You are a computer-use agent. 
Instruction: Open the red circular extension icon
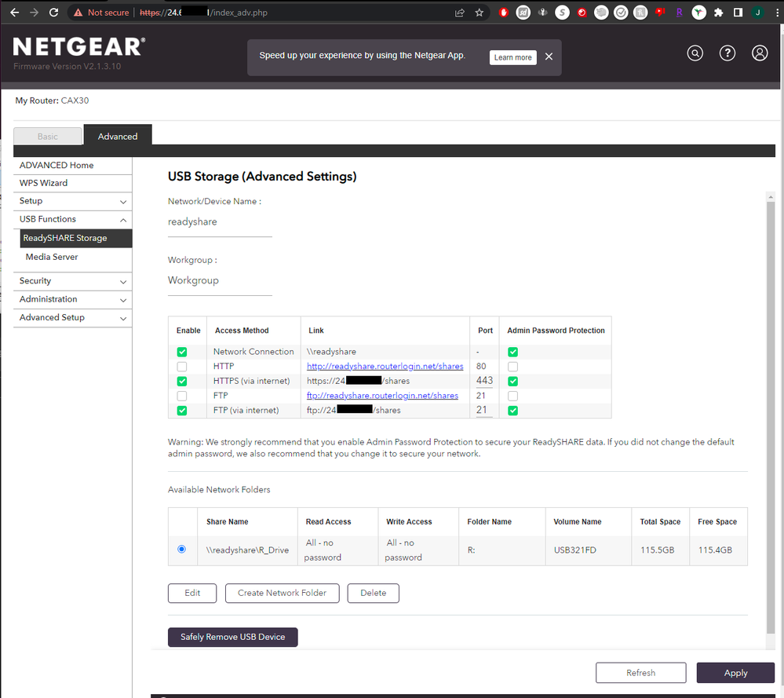(582, 13)
